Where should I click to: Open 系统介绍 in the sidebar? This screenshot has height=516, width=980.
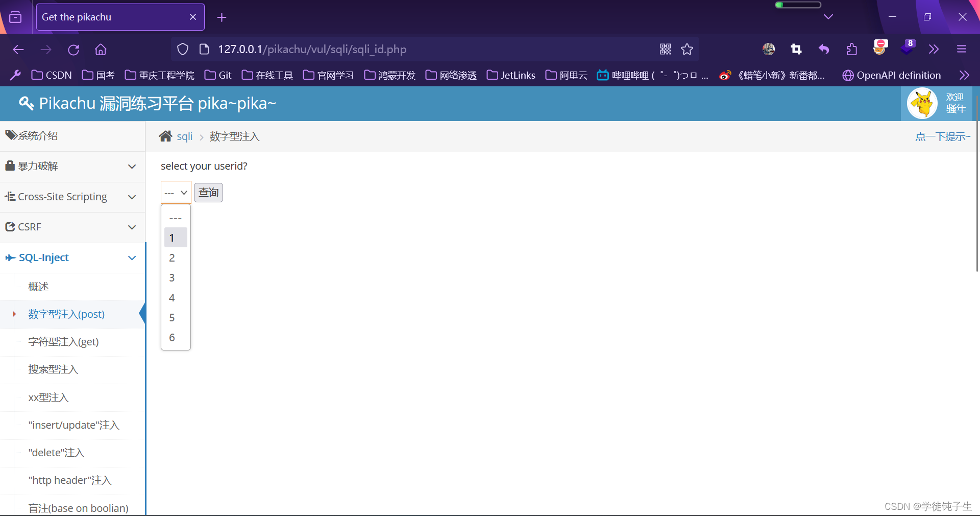coord(72,136)
